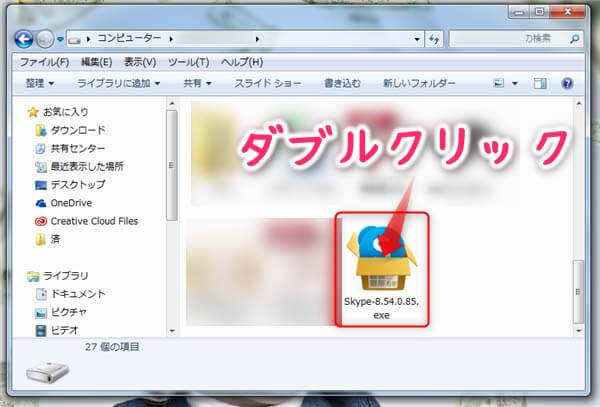Open the recent locations dropdown arrow
The image size is (600, 407).
coord(60,39)
